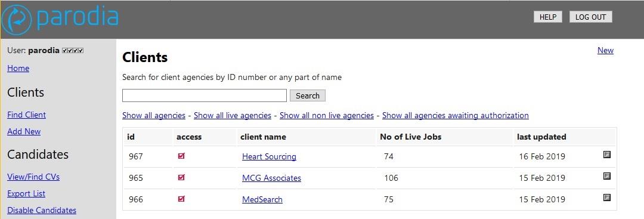The height and width of the screenshot is (219, 644).
Task: Click the parodia logo icon
Action: click(16, 19)
